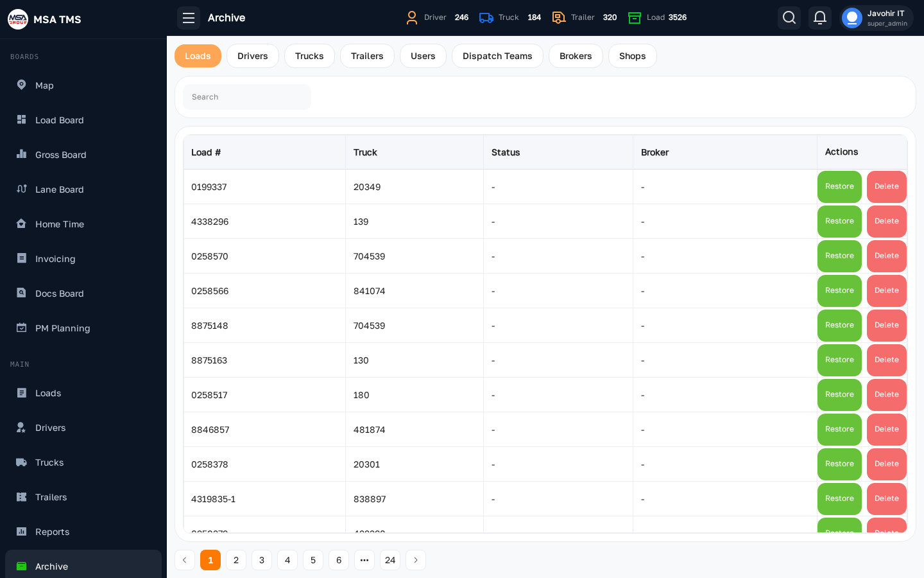Open Reports from sidebar label
This screenshot has width=924, height=578.
coord(53,532)
